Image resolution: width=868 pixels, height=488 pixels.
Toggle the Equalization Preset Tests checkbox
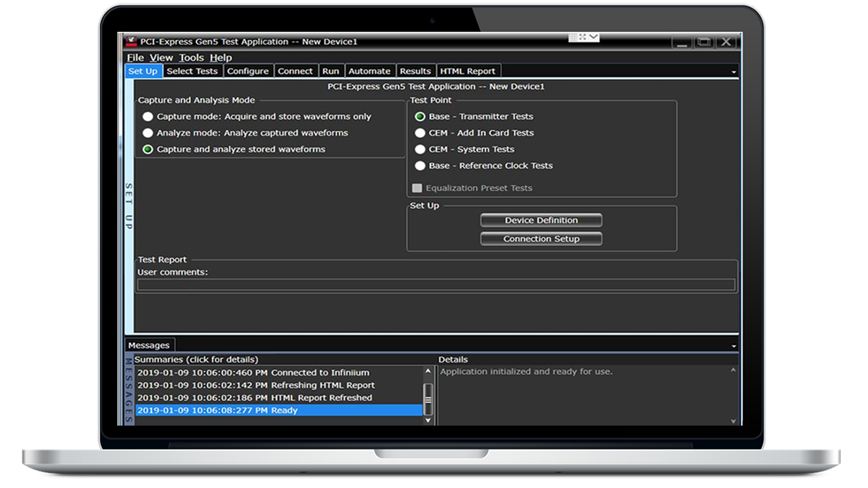[x=417, y=188]
